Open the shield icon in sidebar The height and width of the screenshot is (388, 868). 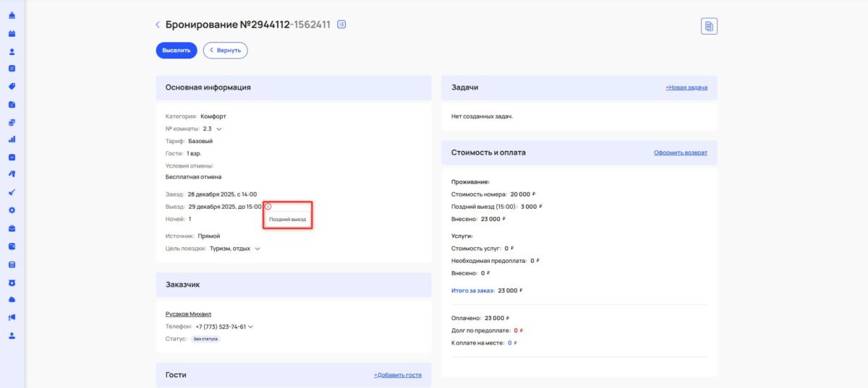(x=12, y=282)
